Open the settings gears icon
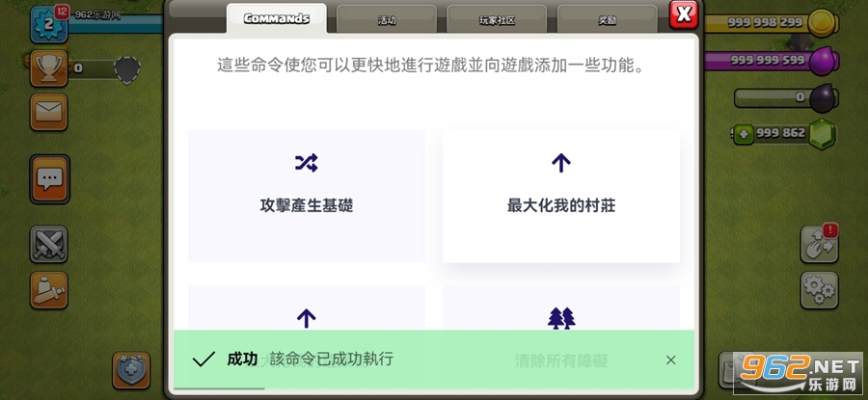The image size is (868, 400). point(819,290)
